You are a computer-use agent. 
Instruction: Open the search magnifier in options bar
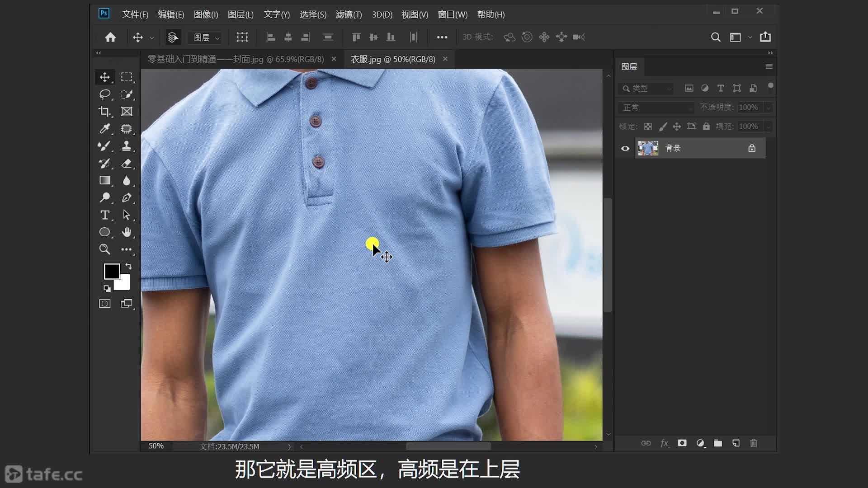[716, 37]
